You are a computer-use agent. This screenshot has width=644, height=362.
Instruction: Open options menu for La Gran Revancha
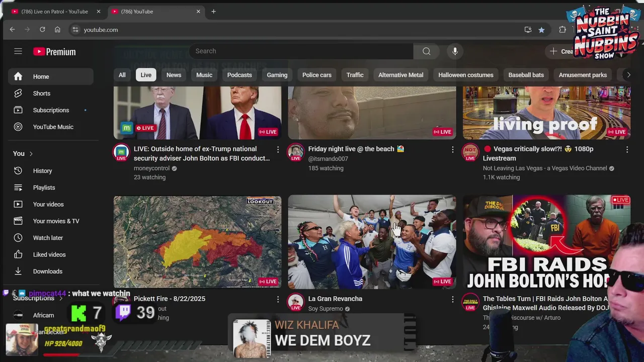point(452,299)
